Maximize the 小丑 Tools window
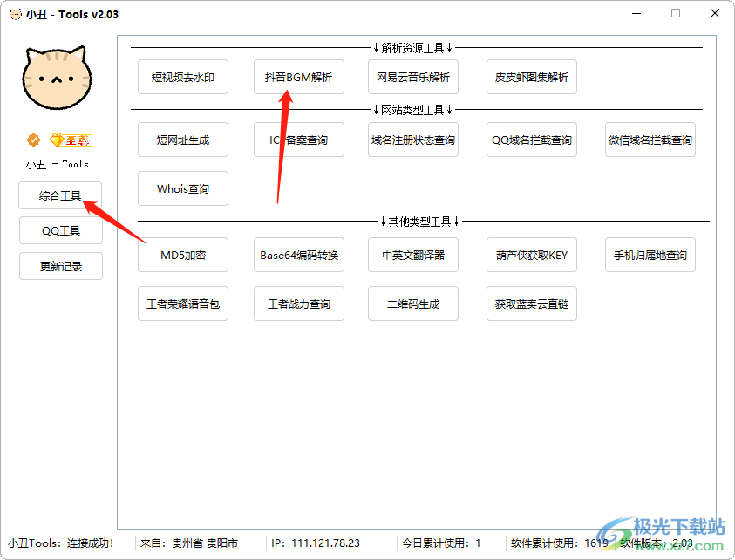 (676, 14)
